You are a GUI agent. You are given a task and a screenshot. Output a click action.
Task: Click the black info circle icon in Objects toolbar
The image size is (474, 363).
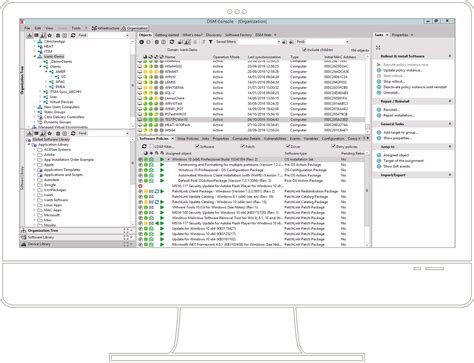[x=142, y=42]
